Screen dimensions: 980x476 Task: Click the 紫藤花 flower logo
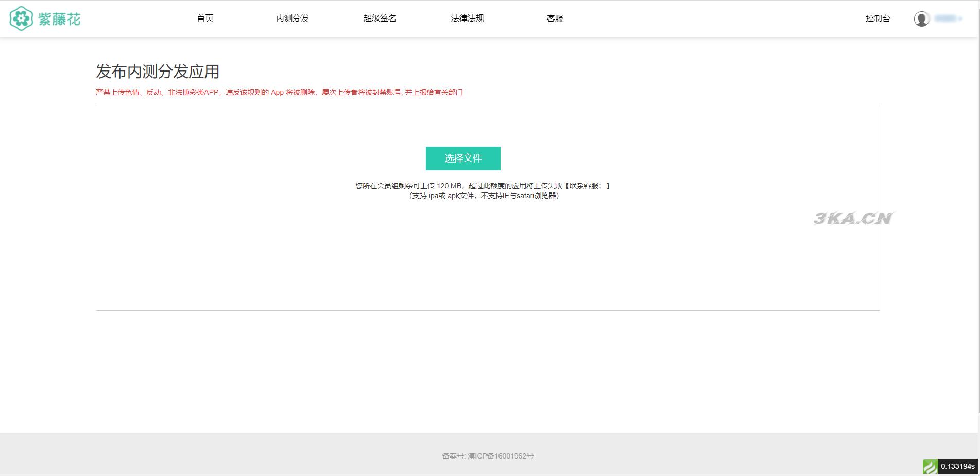[x=45, y=19]
